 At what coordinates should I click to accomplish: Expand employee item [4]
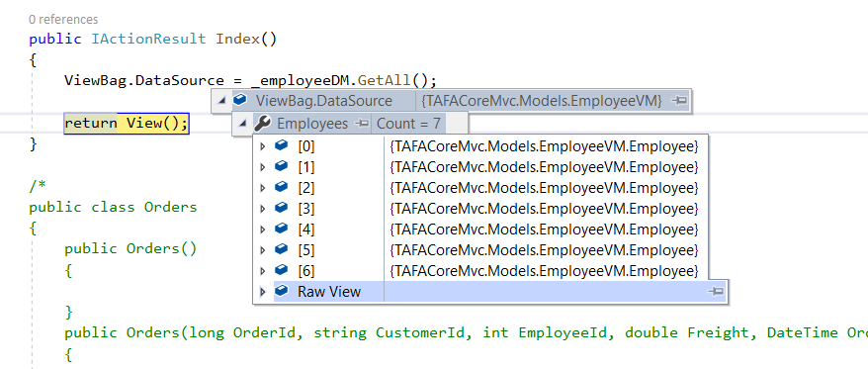263,230
